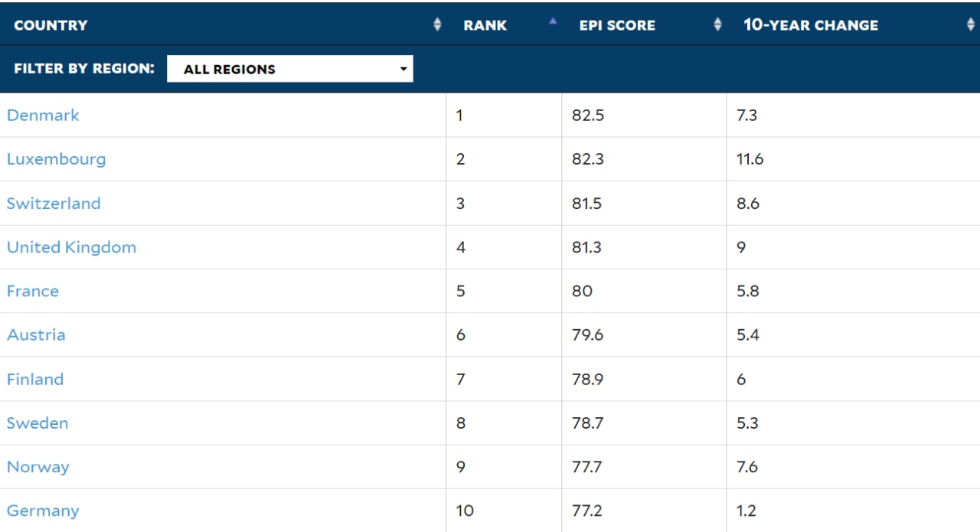Open the Luxembourg country link
980x532 pixels.
pos(57,159)
